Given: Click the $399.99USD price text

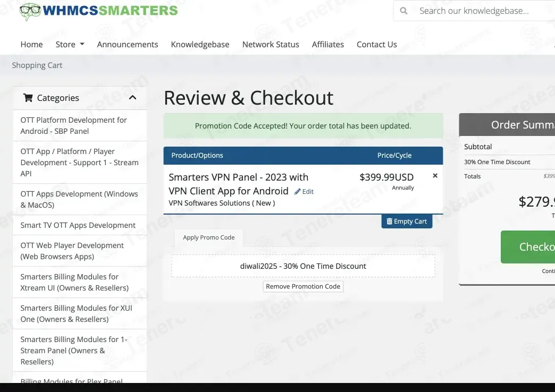Looking at the screenshot, I should tap(386, 177).
